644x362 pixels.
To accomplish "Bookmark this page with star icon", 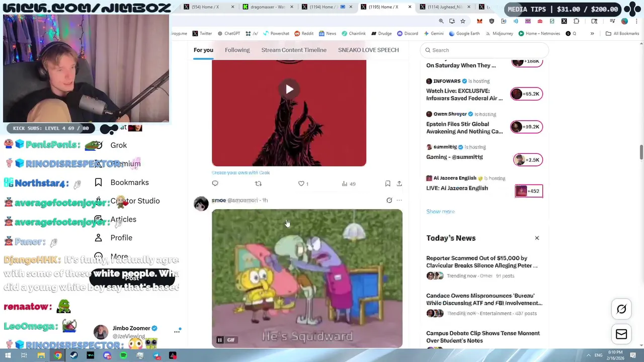I will coord(463,21).
